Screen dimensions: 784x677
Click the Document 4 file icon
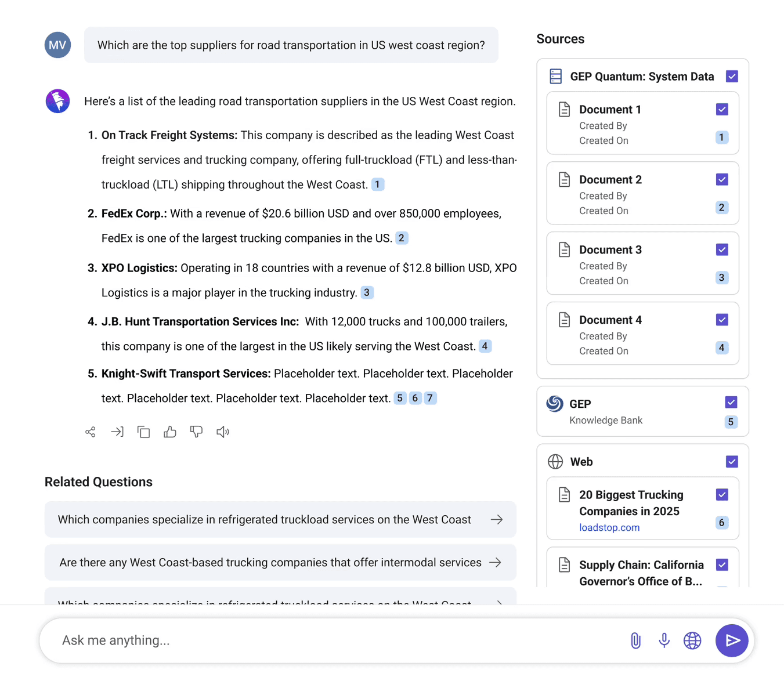point(565,320)
